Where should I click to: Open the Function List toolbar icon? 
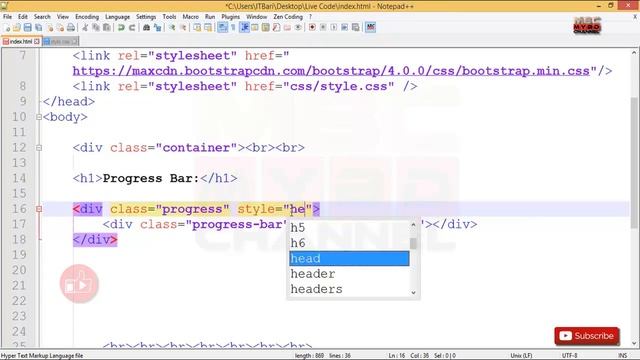click(x=276, y=27)
